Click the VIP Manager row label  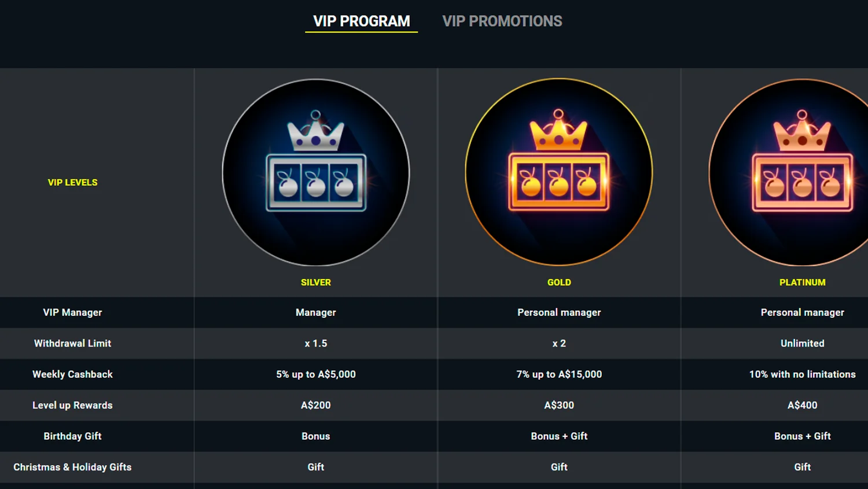tap(73, 312)
